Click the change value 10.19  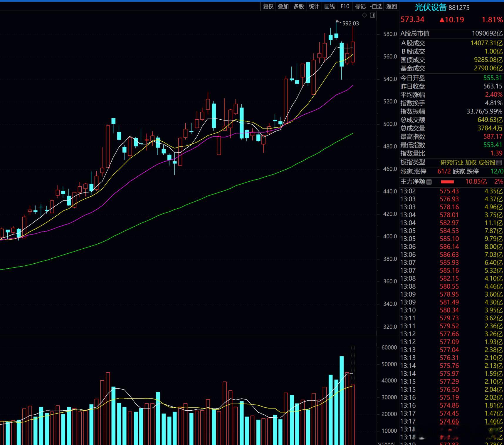(x=452, y=20)
